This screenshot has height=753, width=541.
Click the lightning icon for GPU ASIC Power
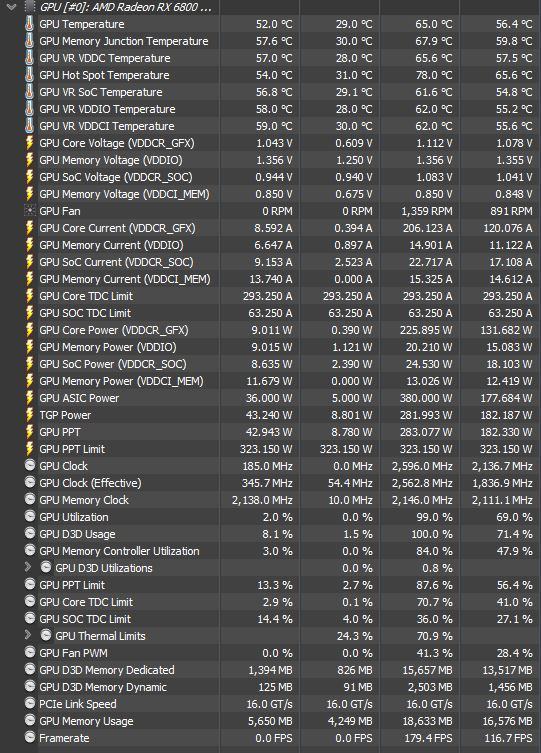pos(30,398)
